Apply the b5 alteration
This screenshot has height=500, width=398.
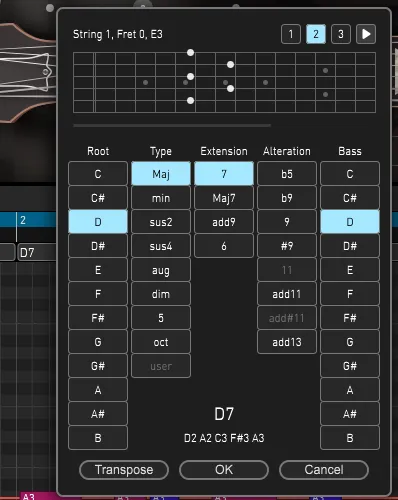[287, 174]
